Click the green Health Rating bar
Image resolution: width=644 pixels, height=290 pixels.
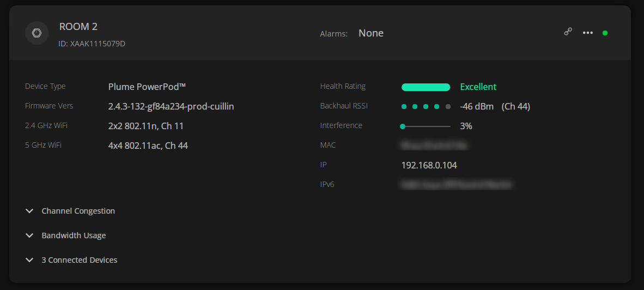click(426, 87)
